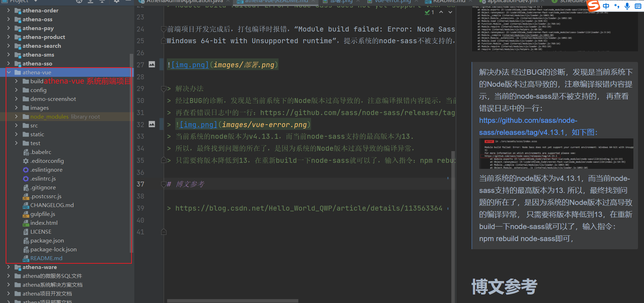Click the [img.png] link on line 27
The height and width of the screenshot is (303, 644).
tap(190, 65)
